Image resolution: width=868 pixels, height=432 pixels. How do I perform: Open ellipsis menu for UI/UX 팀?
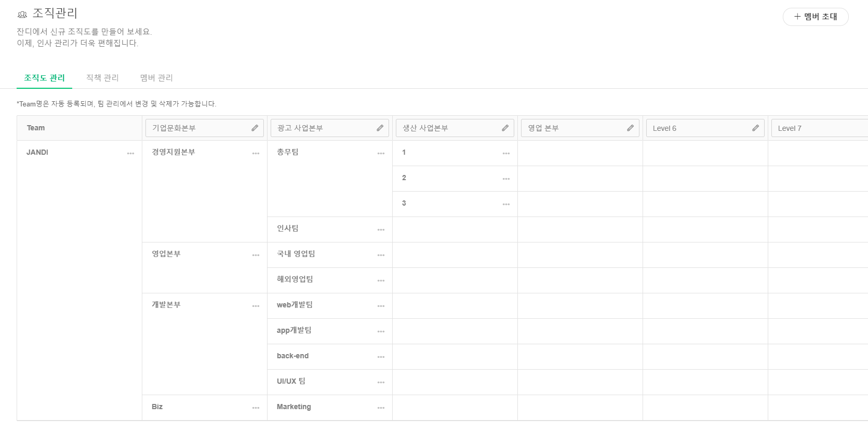pyautogui.click(x=381, y=382)
